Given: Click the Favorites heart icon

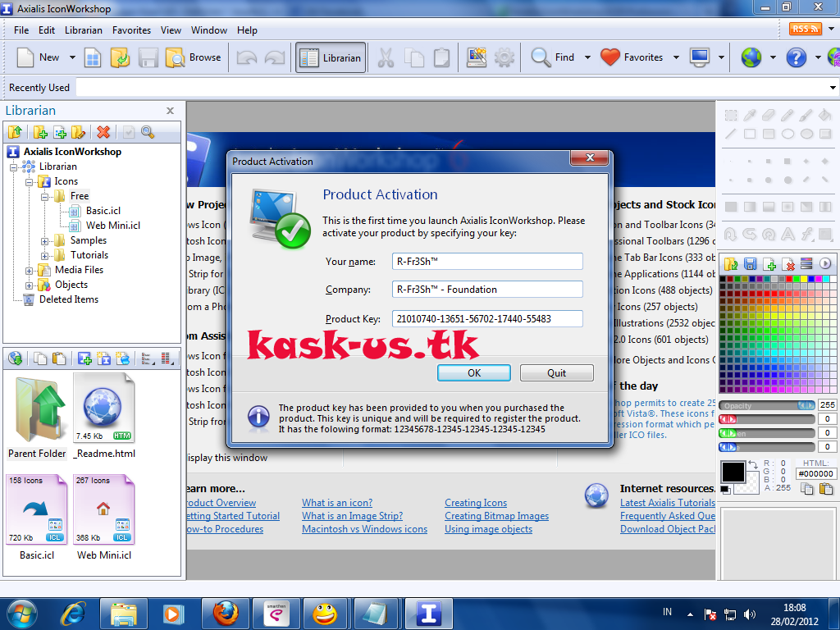Looking at the screenshot, I should coord(610,57).
